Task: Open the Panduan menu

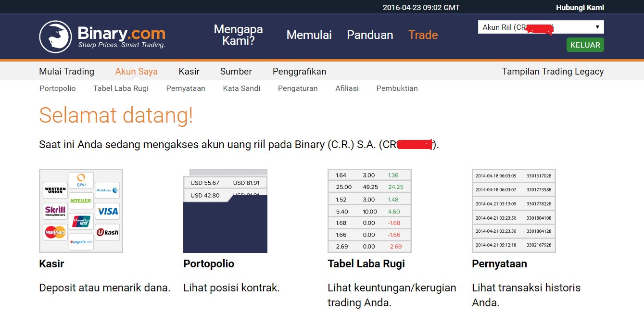Action: (x=370, y=35)
